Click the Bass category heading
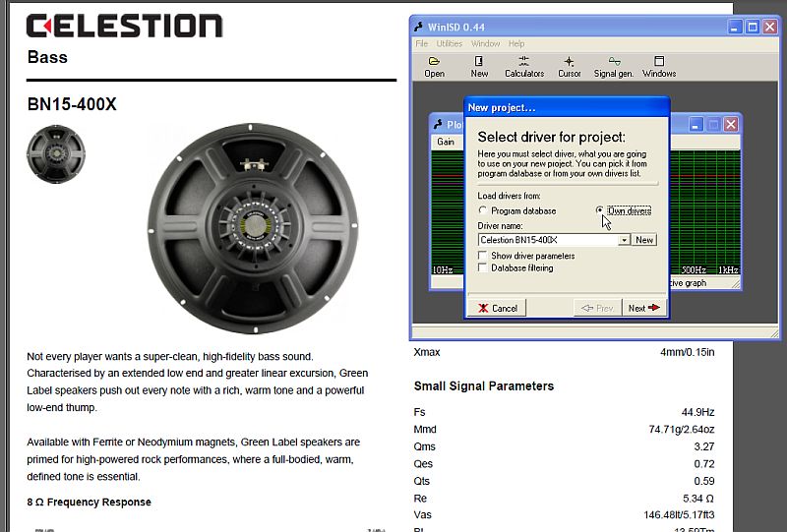Viewport: 787px width, 532px height. 47,57
